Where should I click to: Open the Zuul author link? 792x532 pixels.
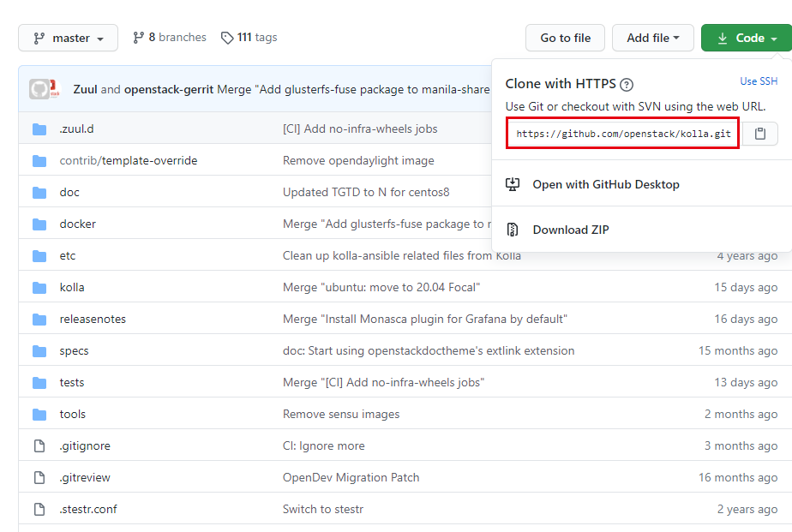[85, 89]
